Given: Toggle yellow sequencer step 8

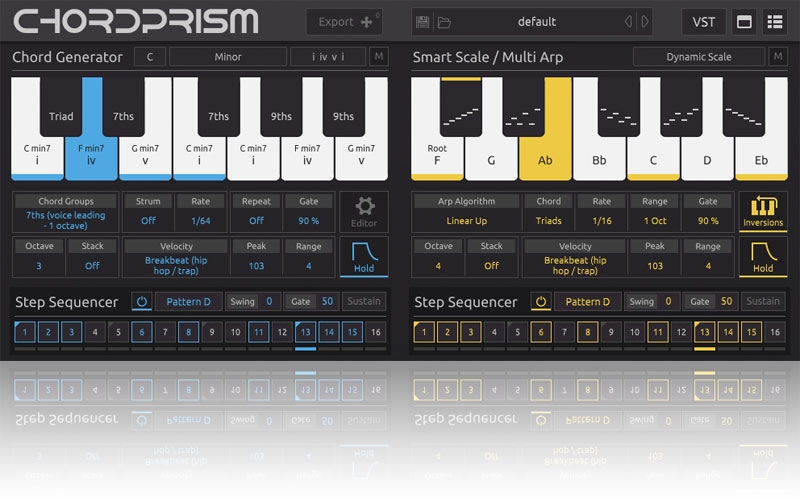Looking at the screenshot, I should (587, 332).
